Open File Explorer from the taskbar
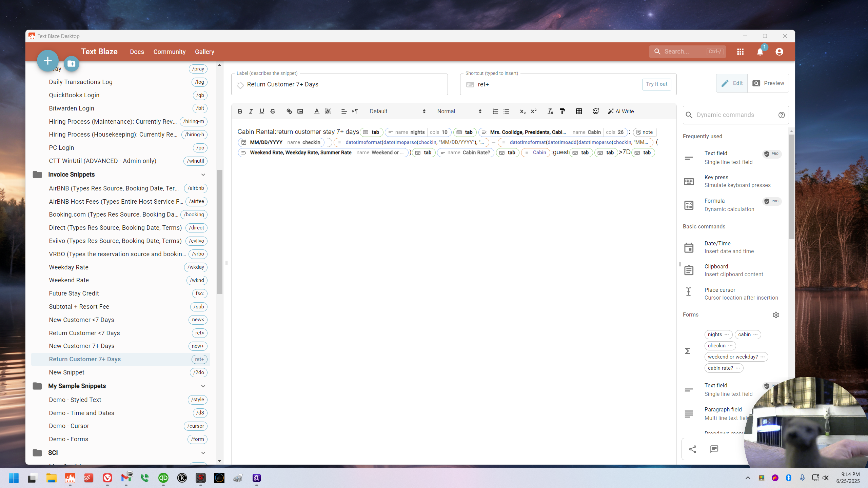The height and width of the screenshot is (488, 868). (x=52, y=478)
